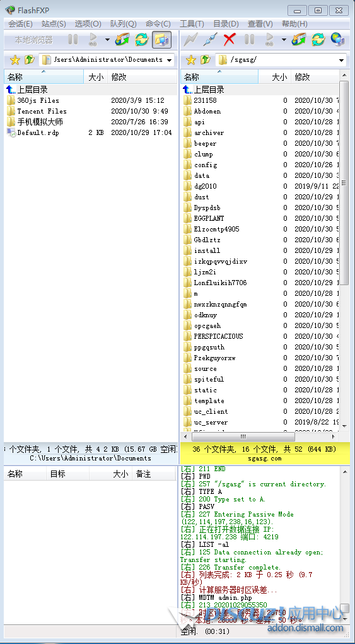Refresh the remote /sgasg/ file list
355x644 pixels.
pos(318,40)
